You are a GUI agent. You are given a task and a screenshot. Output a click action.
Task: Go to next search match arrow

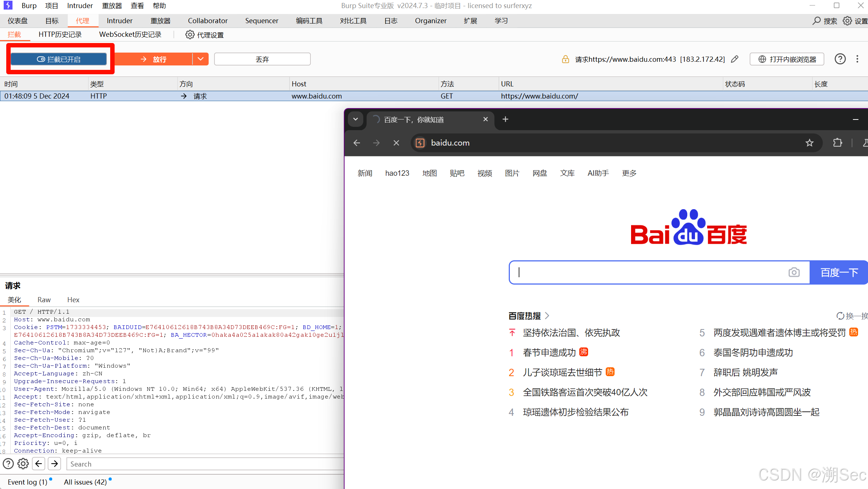pos(54,464)
